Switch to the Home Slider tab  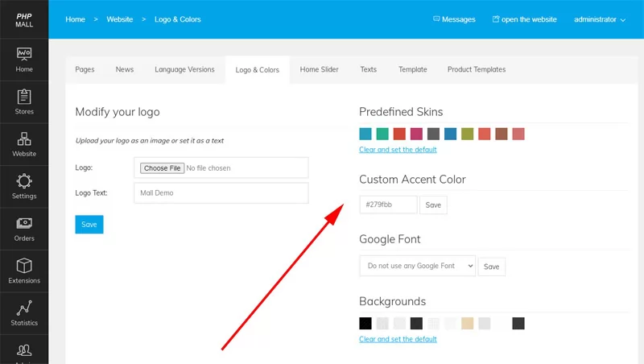(319, 69)
